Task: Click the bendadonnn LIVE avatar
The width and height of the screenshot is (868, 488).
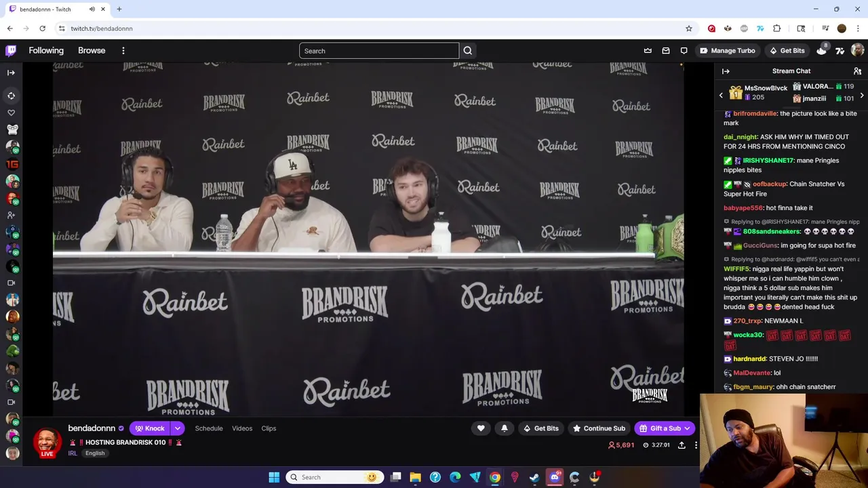Action: [x=47, y=443]
